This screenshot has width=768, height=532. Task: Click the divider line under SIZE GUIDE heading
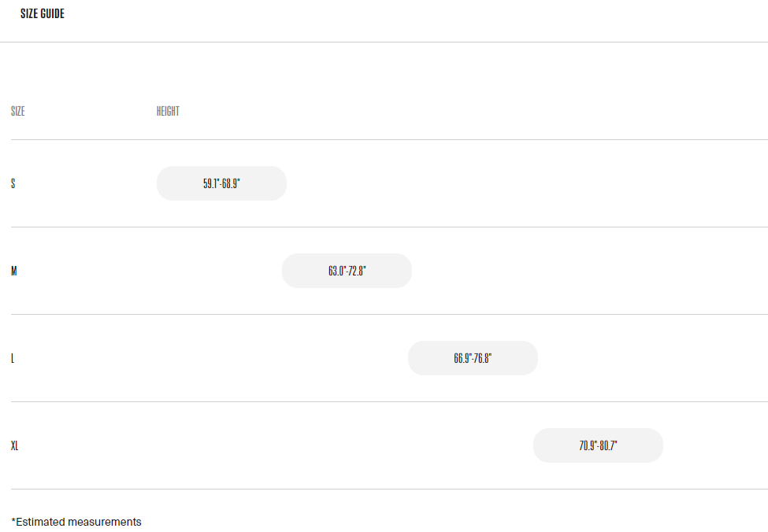(384, 42)
